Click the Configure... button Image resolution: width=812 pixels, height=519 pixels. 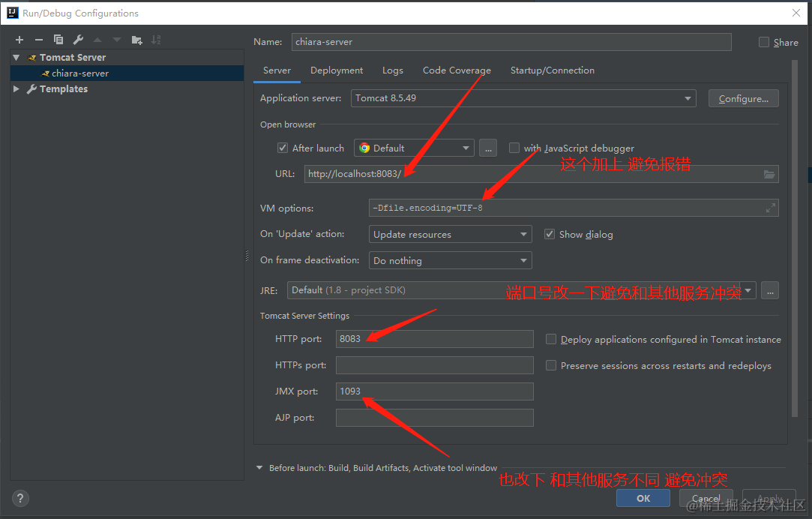(743, 98)
